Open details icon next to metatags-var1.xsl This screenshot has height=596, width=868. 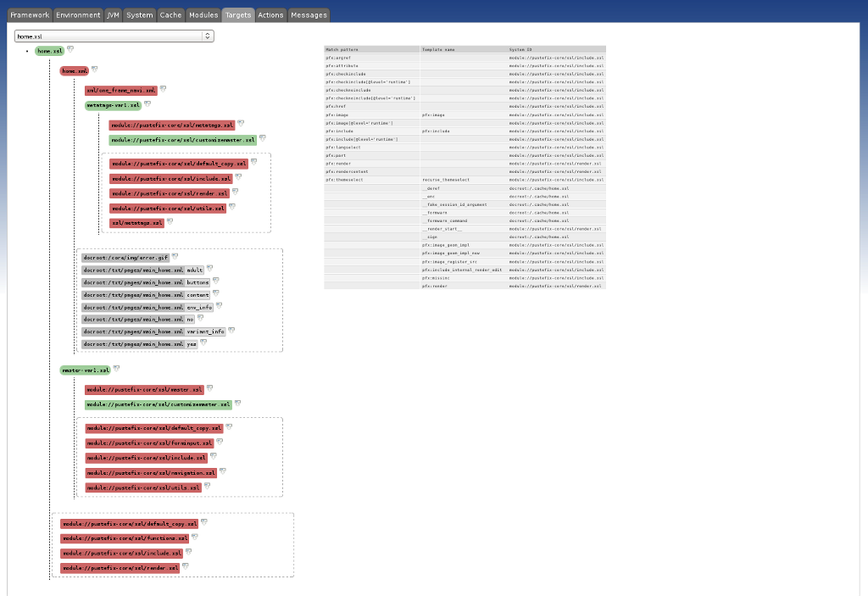coord(147,103)
